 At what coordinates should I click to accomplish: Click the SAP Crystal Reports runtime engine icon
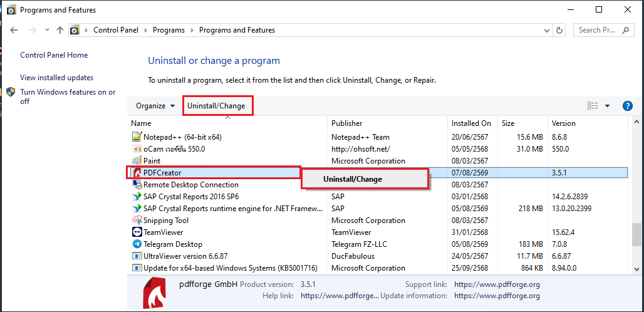tap(137, 209)
